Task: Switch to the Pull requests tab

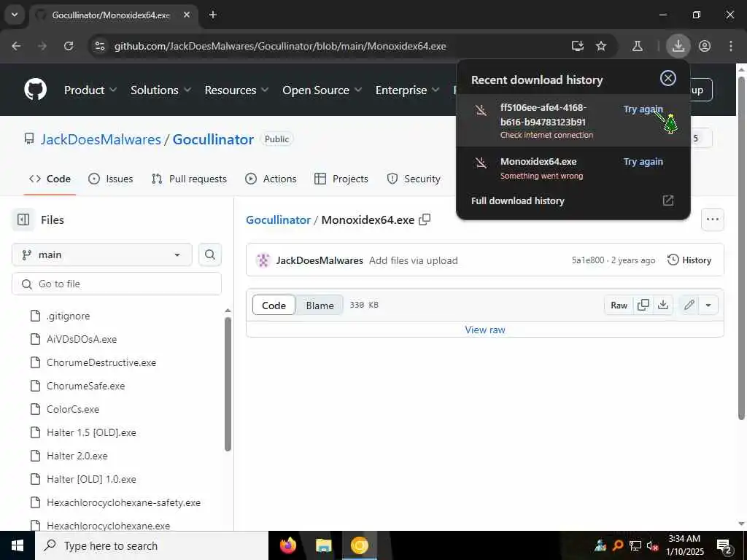Action: click(189, 179)
